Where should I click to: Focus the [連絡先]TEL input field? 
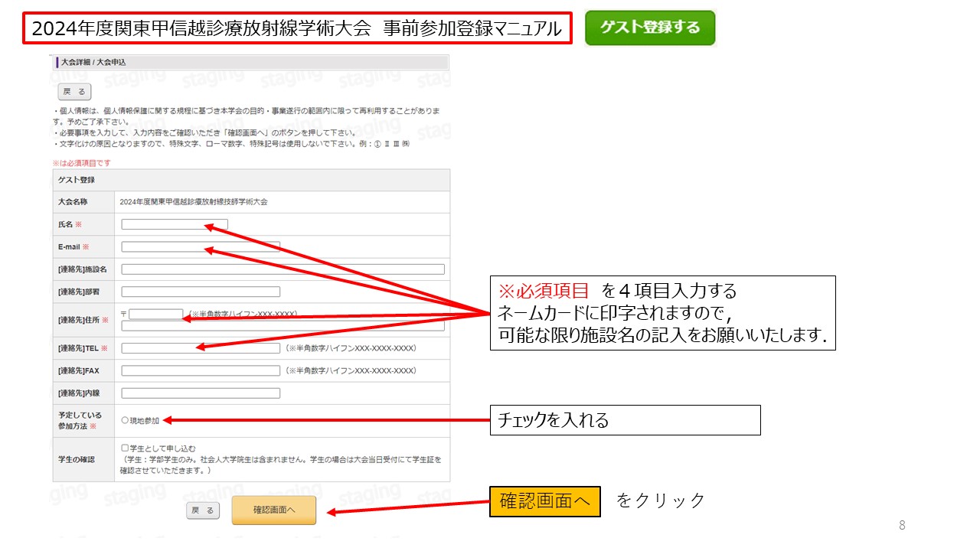[200, 348]
